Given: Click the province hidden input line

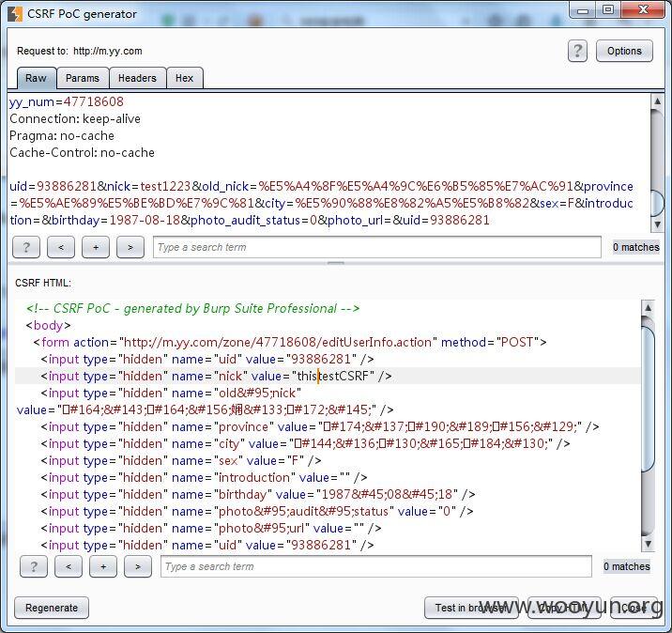Looking at the screenshot, I should click(x=320, y=426).
